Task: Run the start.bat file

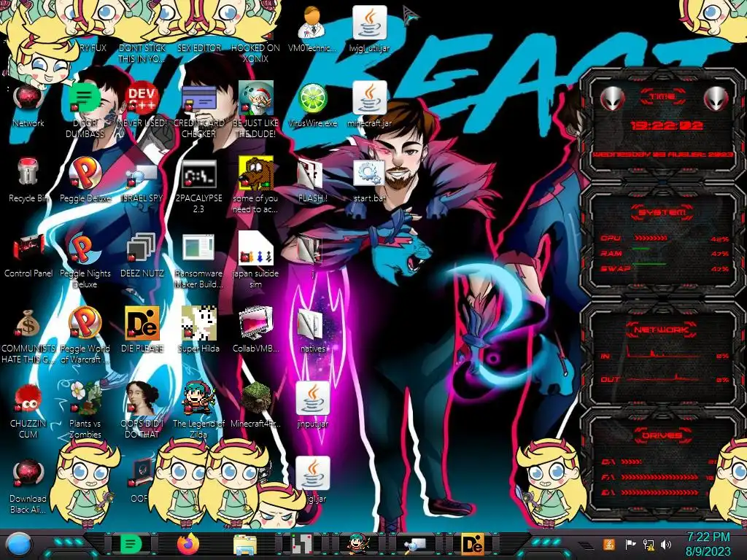Action: click(x=370, y=172)
